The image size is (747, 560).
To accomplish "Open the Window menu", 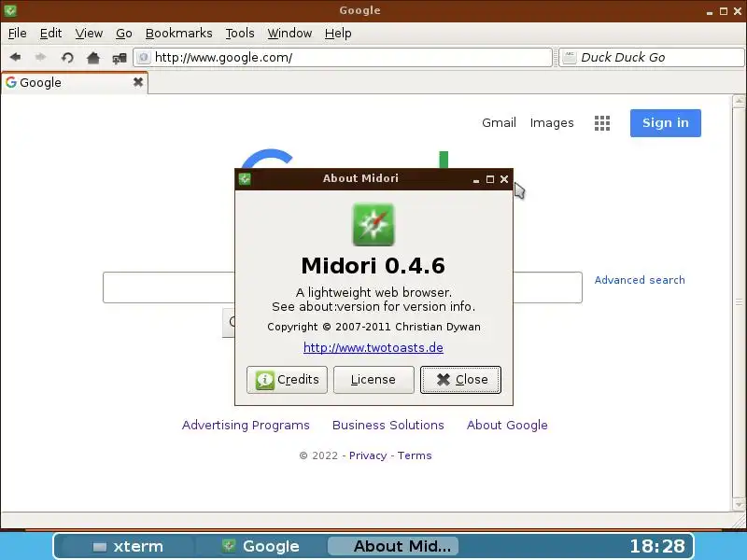I will coord(289,34).
